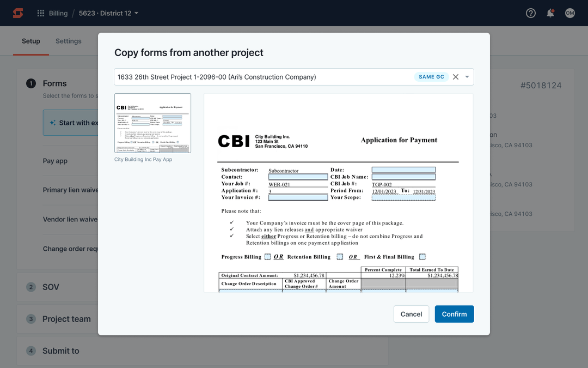The width and height of the screenshot is (588, 368).
Task: Click the Billing breadcrumb link
Action: click(x=58, y=13)
